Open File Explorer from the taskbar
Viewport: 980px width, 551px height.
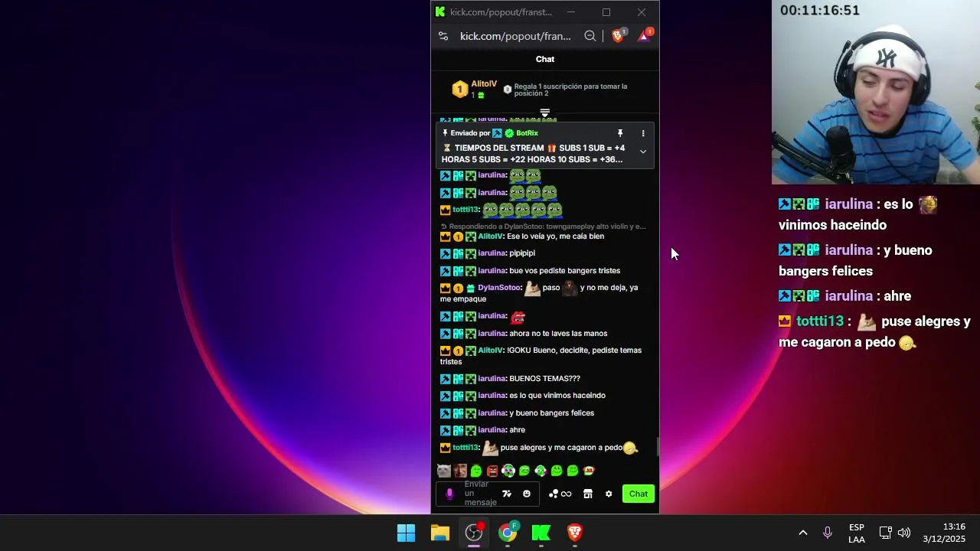point(440,533)
